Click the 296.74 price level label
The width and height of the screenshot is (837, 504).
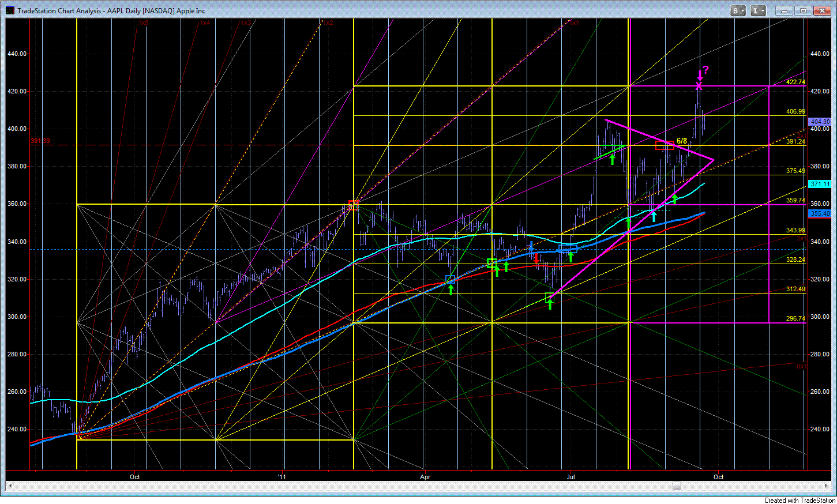pyautogui.click(x=795, y=318)
